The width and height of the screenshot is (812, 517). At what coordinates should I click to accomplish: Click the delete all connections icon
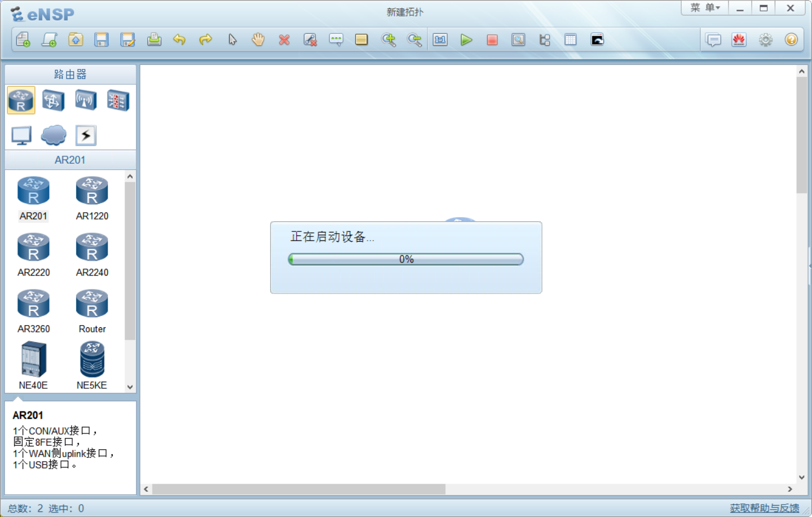pyautogui.click(x=310, y=40)
